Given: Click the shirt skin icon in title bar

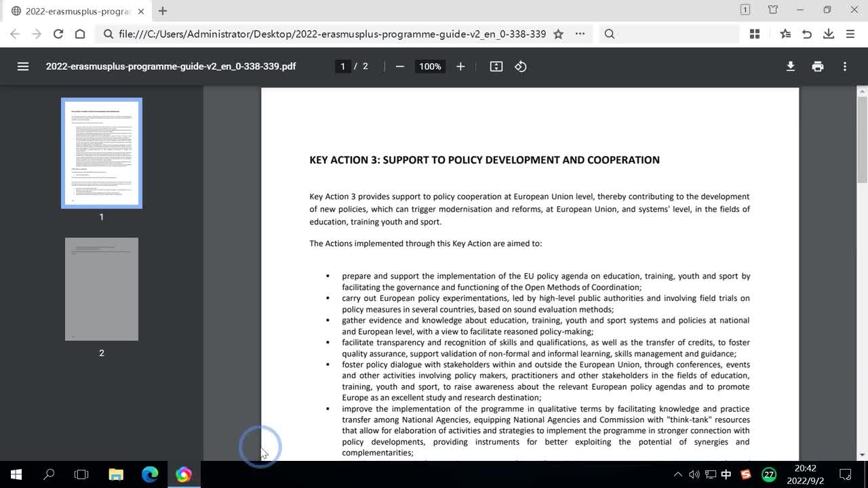Looking at the screenshot, I should coord(773,10).
